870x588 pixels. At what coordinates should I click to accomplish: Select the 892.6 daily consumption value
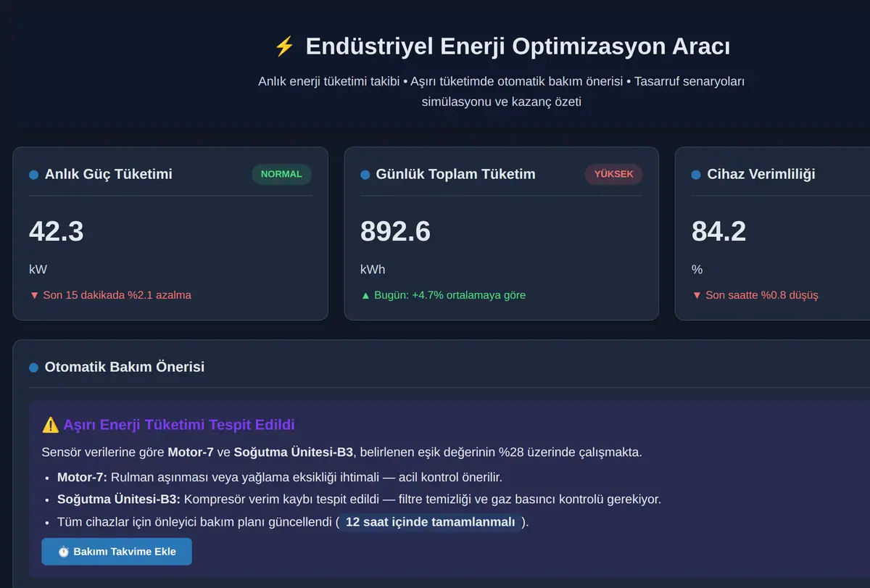pyautogui.click(x=395, y=231)
